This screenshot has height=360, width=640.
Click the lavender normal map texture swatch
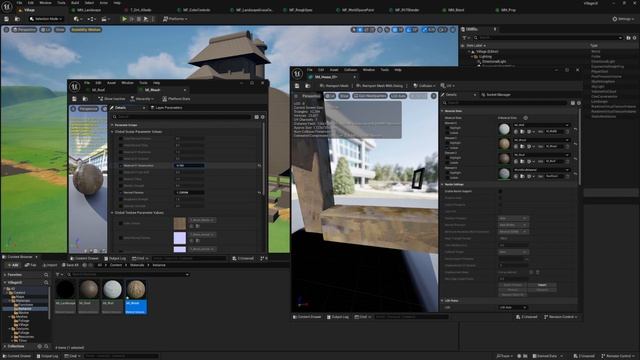pyautogui.click(x=180, y=238)
